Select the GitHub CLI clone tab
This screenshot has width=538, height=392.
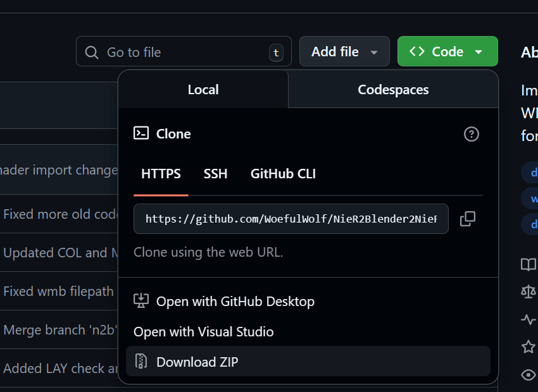283,174
